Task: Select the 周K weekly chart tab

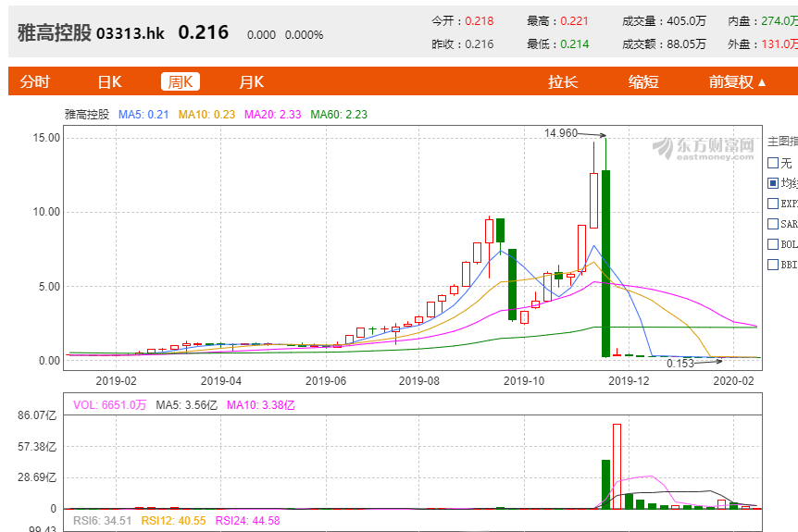Action: [181, 82]
